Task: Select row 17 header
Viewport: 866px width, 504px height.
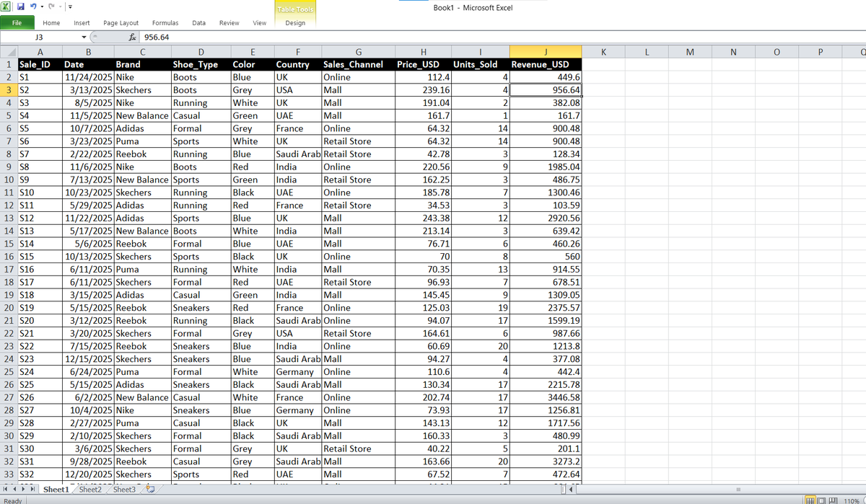Action: (8, 269)
